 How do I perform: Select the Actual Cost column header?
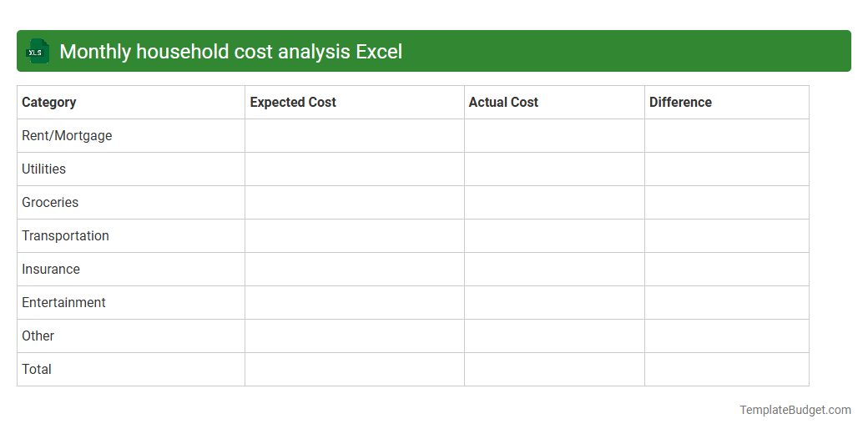pos(555,103)
